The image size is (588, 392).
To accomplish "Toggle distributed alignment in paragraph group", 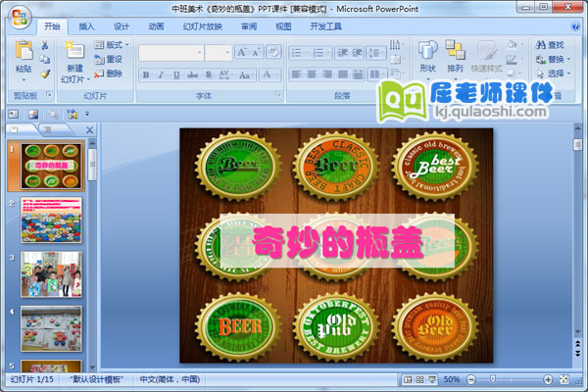I will click(x=358, y=74).
